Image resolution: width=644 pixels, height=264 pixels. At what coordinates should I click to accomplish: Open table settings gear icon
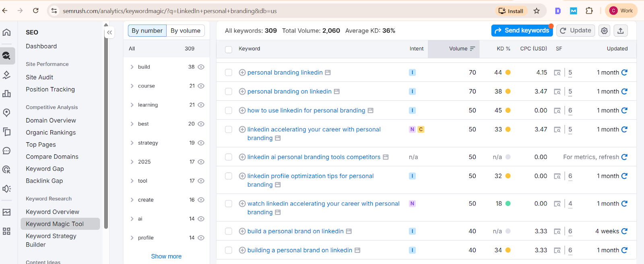pyautogui.click(x=604, y=31)
